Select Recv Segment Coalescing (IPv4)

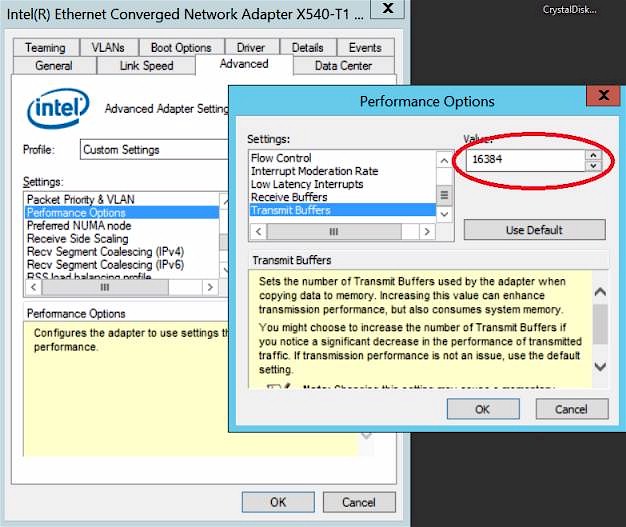pyautogui.click(x=122, y=252)
